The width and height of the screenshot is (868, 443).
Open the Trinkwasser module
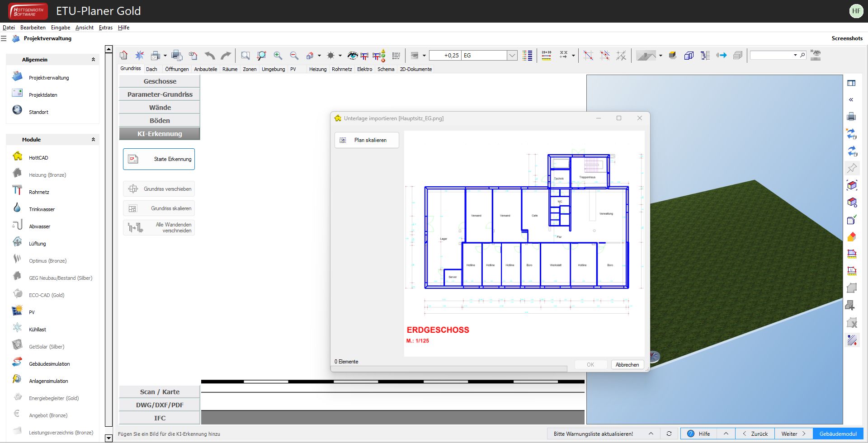[x=42, y=209]
